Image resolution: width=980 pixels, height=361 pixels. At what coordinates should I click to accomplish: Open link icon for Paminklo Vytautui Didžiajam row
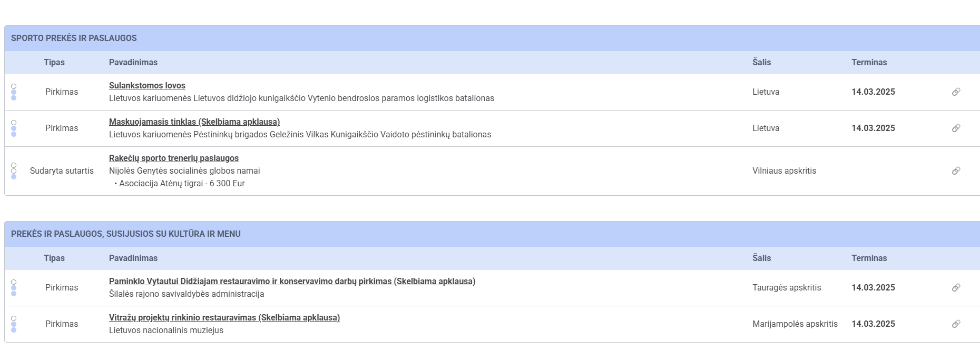pyautogui.click(x=956, y=288)
